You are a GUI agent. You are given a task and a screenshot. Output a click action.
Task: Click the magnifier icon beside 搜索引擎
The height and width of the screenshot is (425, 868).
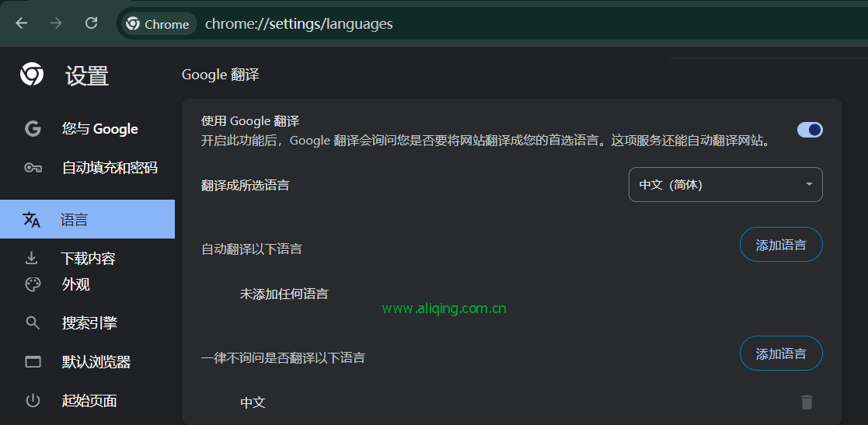(x=33, y=323)
